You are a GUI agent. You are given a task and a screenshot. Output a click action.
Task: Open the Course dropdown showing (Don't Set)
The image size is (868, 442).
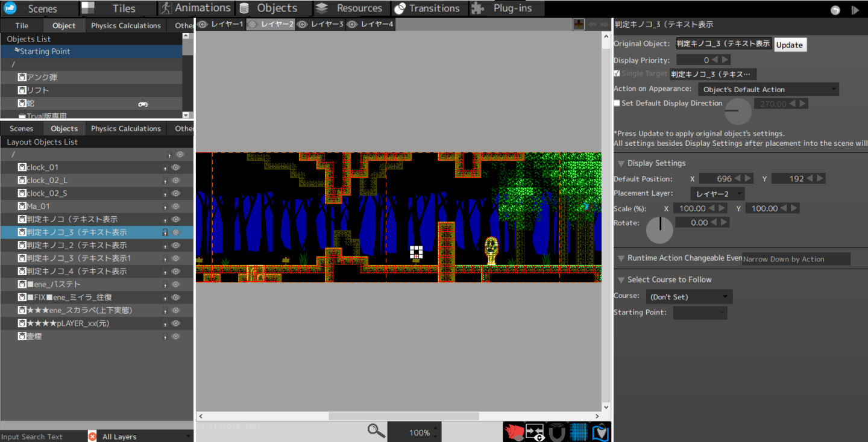click(x=688, y=296)
